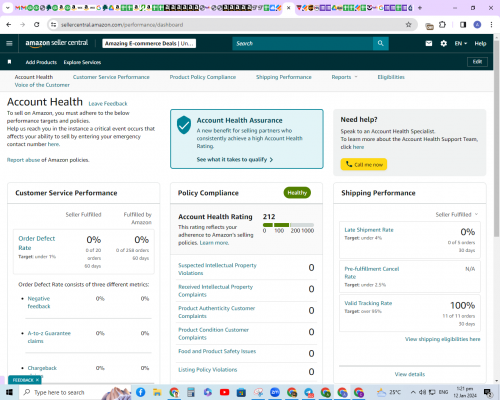Image resolution: width=500 pixels, height=400 pixels.
Task: Click the search magnifier button
Action: (380, 43)
